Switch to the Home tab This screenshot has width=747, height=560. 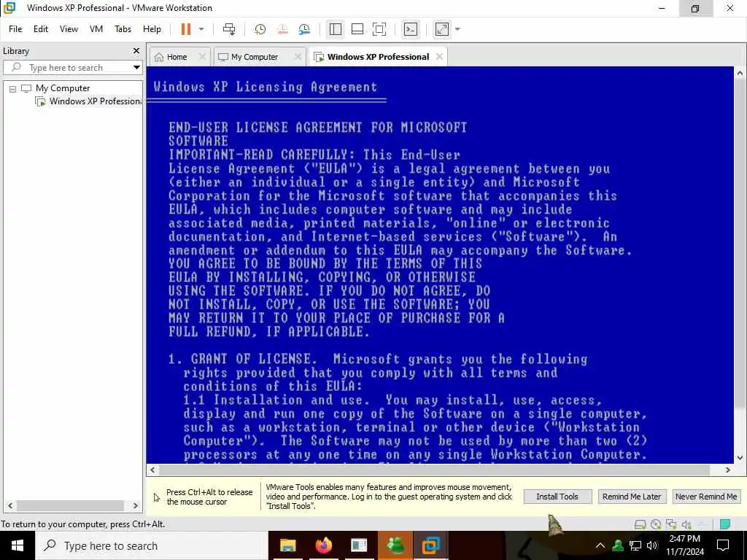[177, 57]
